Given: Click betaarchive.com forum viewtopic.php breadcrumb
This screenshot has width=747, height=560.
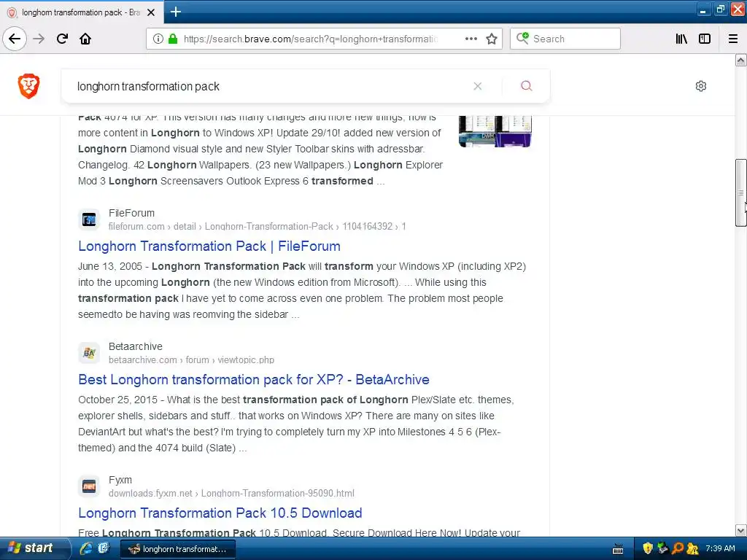Looking at the screenshot, I should (192, 359).
